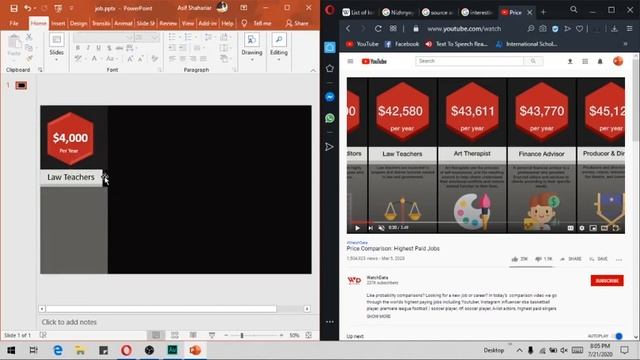Open Editing tools group
Screen dimensions: 640x360
pos(279,47)
